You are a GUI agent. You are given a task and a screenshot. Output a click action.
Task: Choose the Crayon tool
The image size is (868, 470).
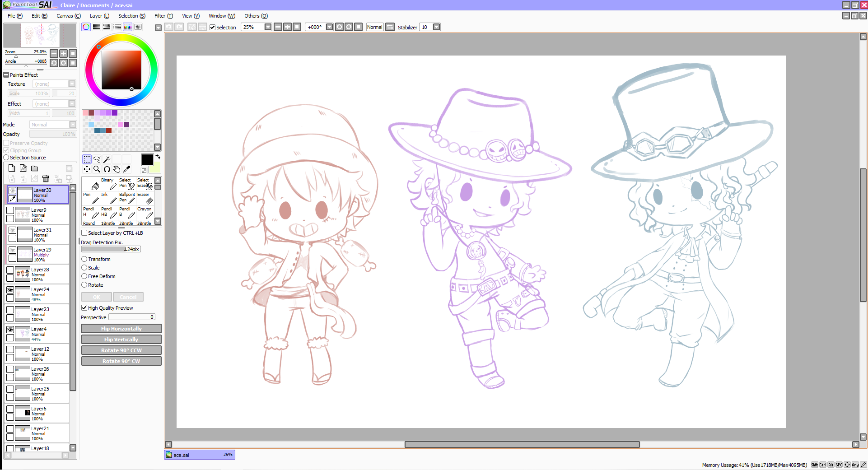pos(145,212)
